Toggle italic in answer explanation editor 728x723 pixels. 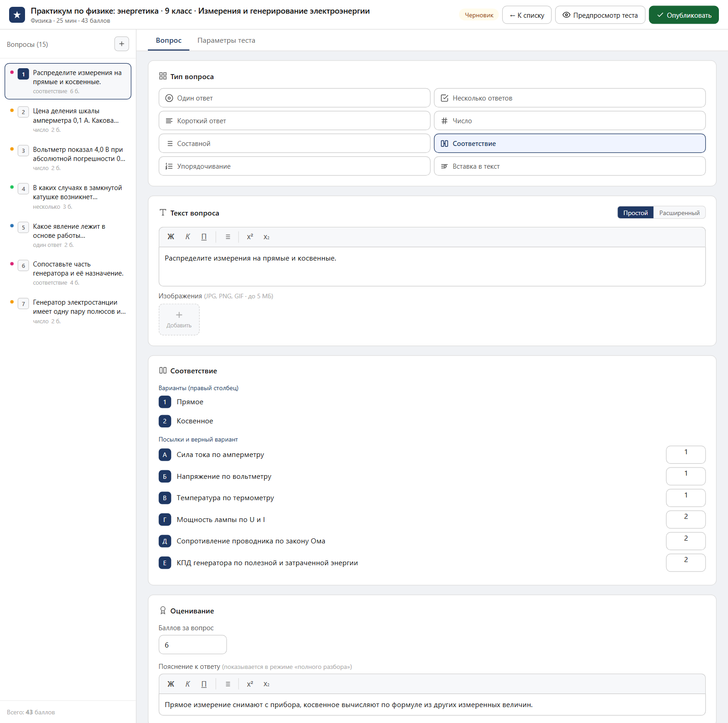click(187, 684)
